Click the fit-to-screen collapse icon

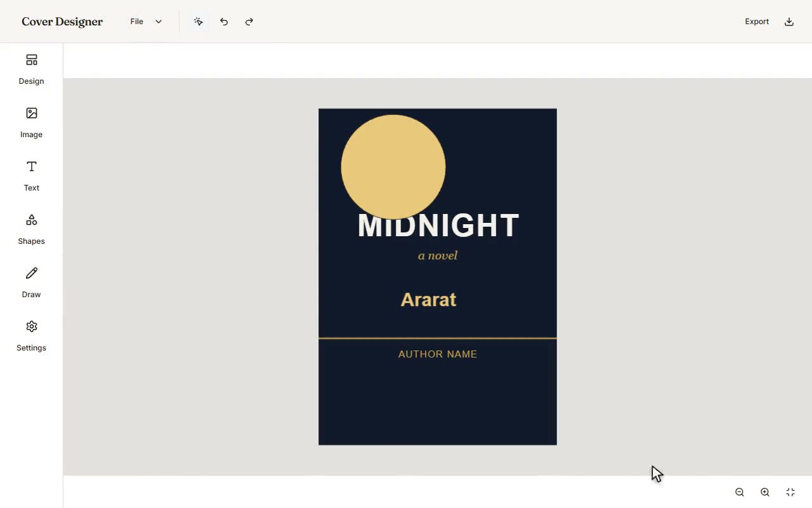(x=790, y=492)
